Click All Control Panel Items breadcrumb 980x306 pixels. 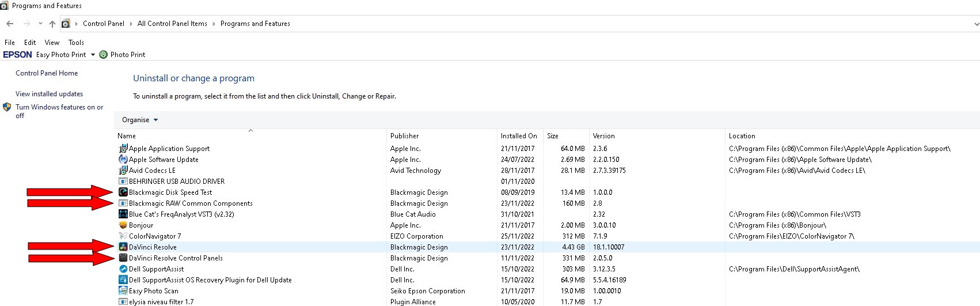[x=172, y=24]
